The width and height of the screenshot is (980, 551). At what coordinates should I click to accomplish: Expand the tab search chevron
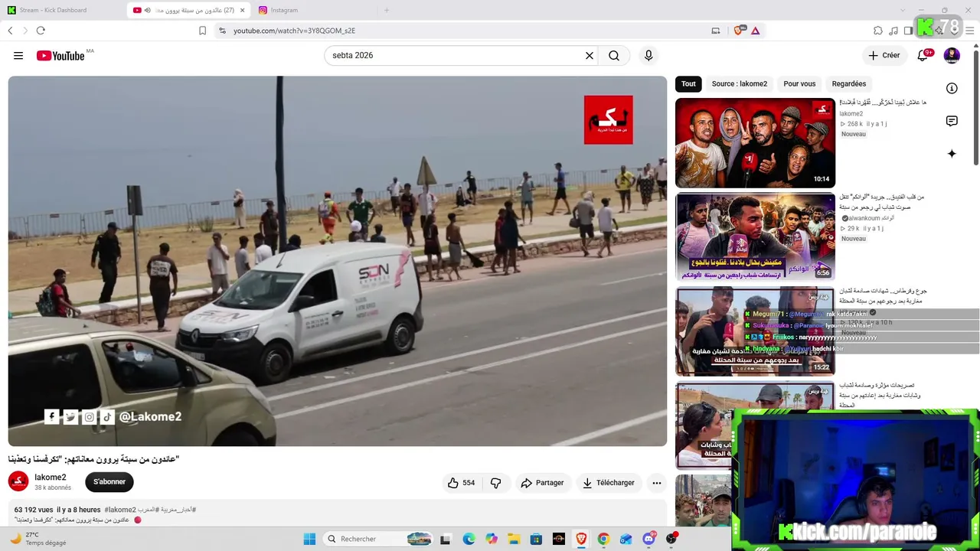(x=902, y=10)
